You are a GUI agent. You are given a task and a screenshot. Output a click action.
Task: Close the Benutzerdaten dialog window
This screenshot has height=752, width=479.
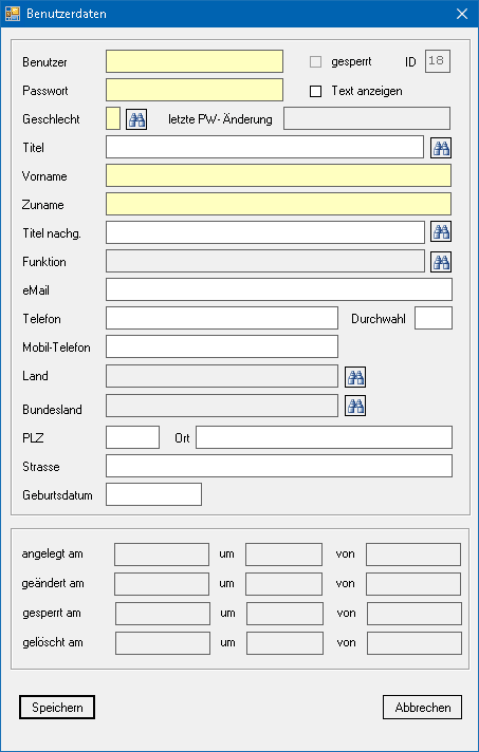coord(462,14)
